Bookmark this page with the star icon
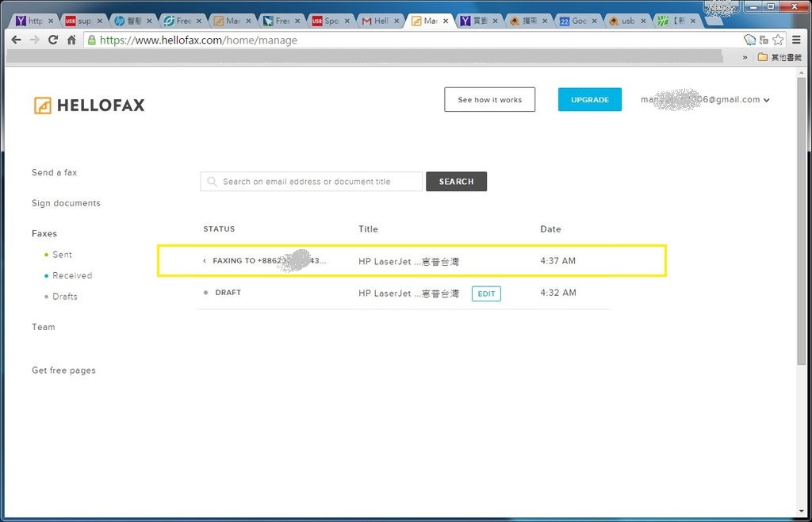The height and width of the screenshot is (522, 812). (x=777, y=40)
